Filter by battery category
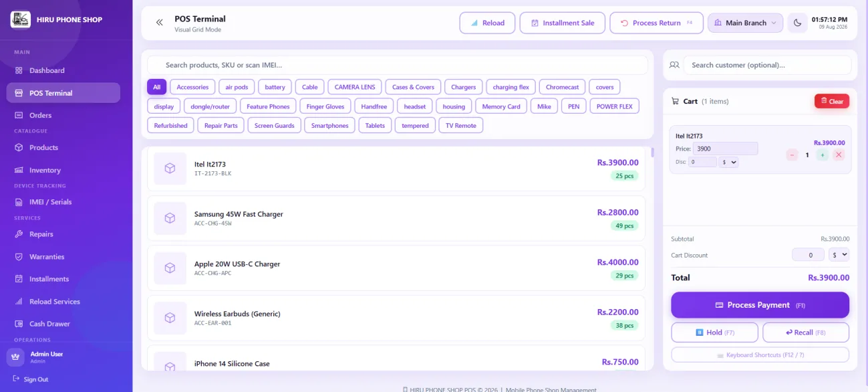Image resolution: width=868 pixels, height=392 pixels. pyautogui.click(x=275, y=87)
